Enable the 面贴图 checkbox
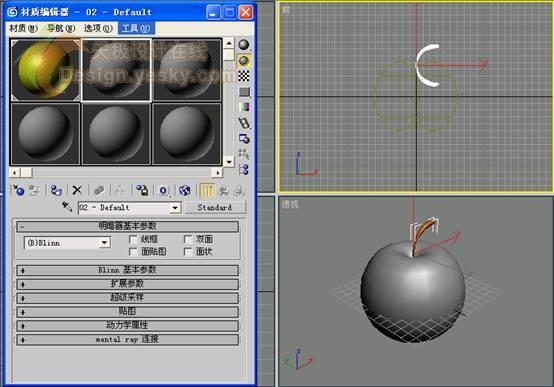554x387 pixels. (x=133, y=252)
